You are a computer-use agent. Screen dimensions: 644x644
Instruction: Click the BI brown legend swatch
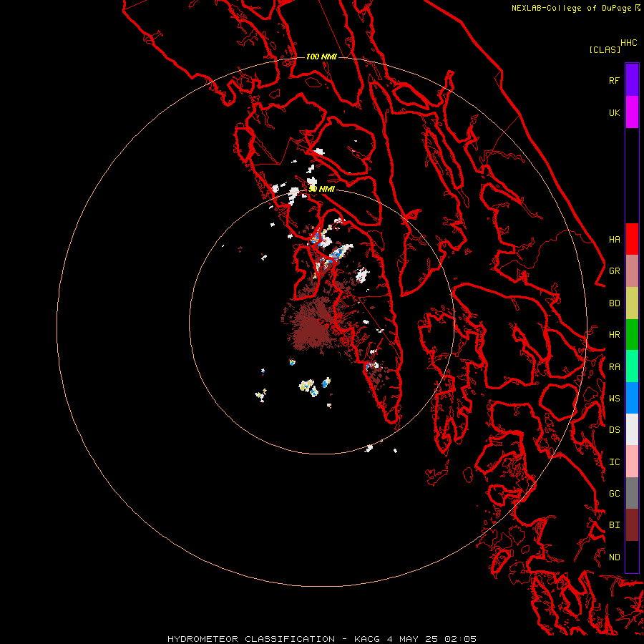(632, 525)
